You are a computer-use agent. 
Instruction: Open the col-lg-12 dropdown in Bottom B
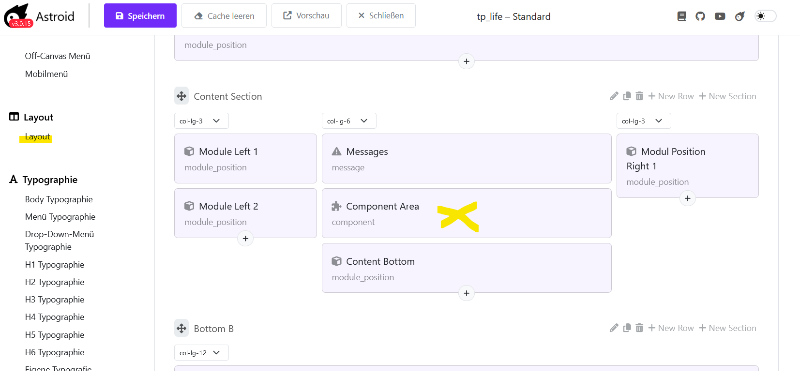201,353
